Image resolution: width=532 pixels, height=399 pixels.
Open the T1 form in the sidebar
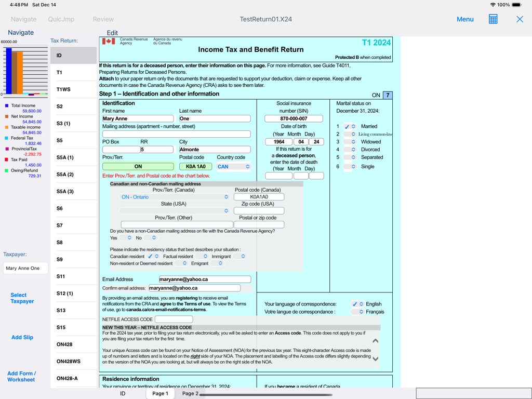[x=72, y=72]
